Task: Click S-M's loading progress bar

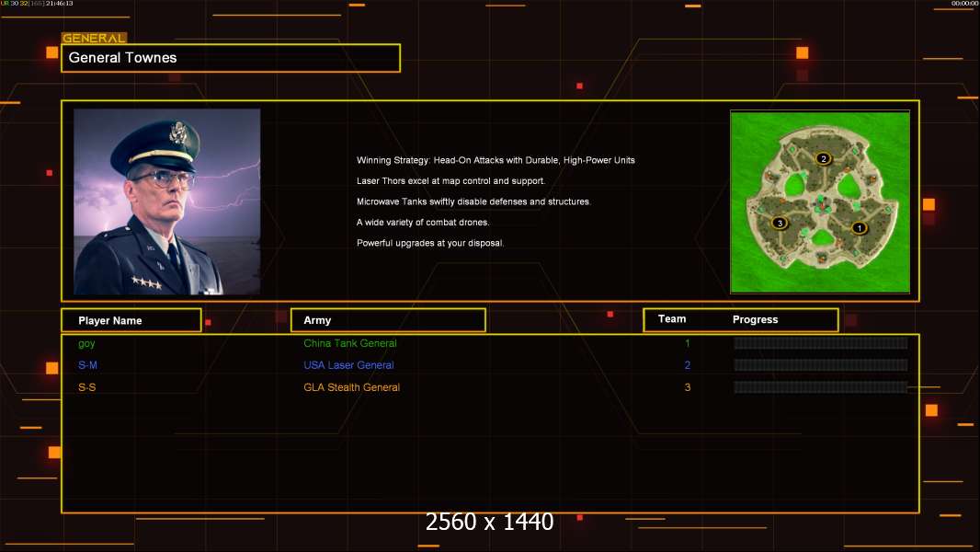Action: click(x=821, y=365)
